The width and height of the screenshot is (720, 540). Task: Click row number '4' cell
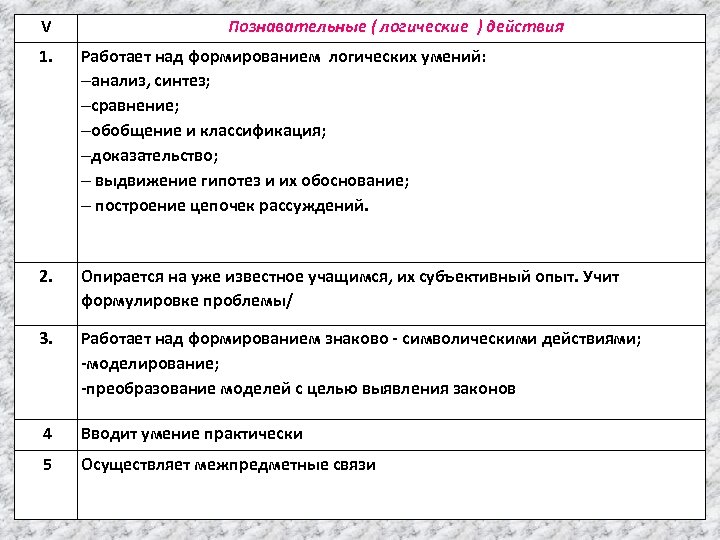[46, 434]
